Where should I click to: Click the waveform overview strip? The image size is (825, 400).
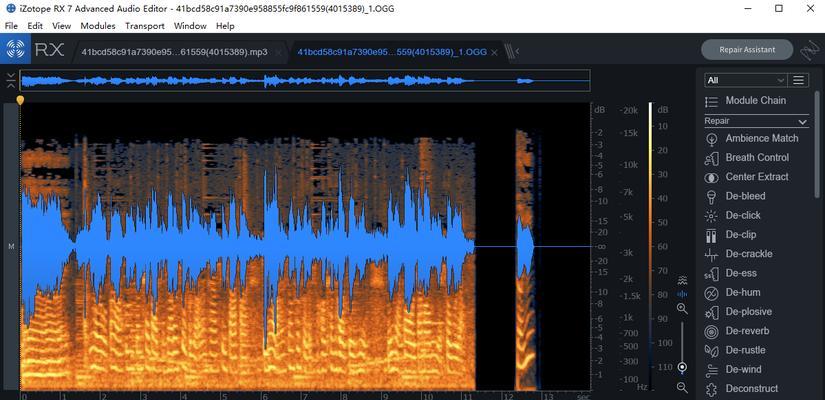305,81
